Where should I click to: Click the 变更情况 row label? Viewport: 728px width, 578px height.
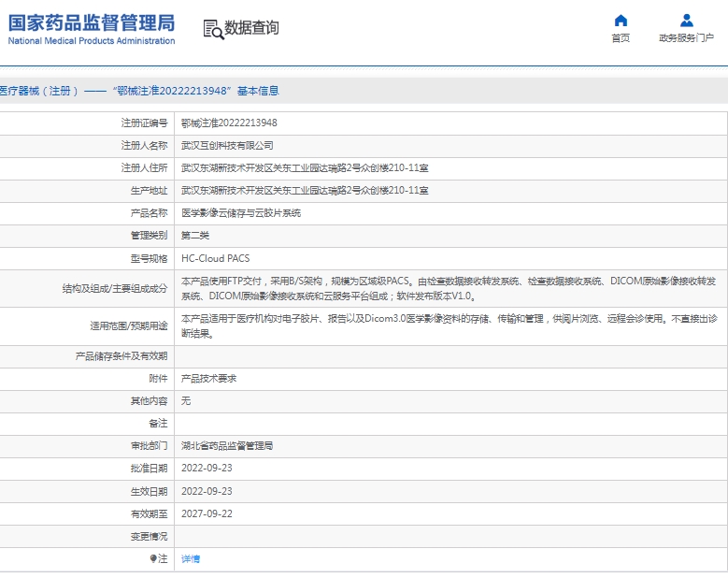click(149, 537)
